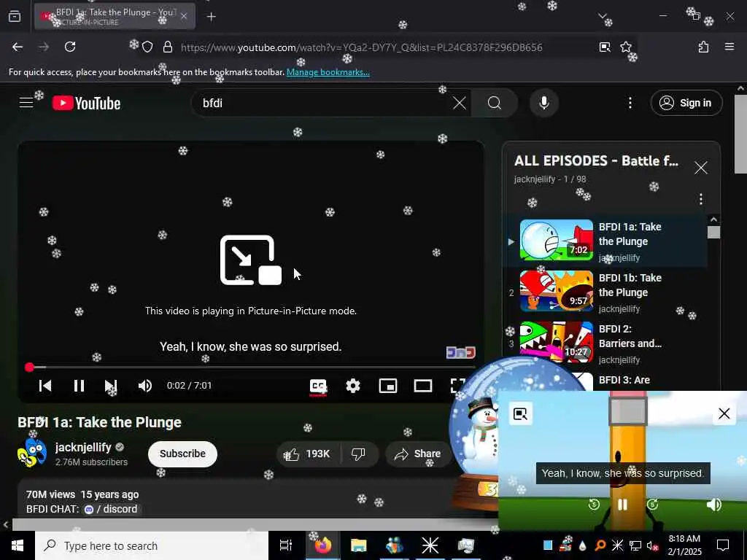Viewport: 747px width, 560px height.
Task: Dislike the video
Action: pyautogui.click(x=358, y=454)
